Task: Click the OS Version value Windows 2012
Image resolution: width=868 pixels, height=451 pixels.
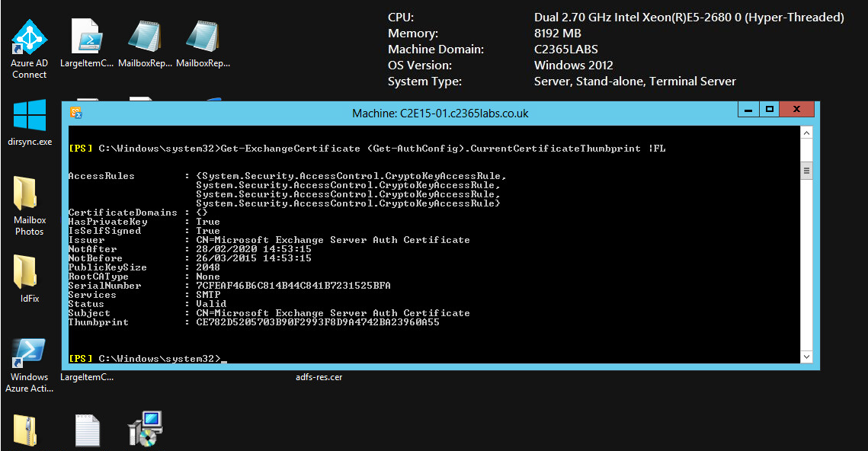Action: tap(574, 66)
